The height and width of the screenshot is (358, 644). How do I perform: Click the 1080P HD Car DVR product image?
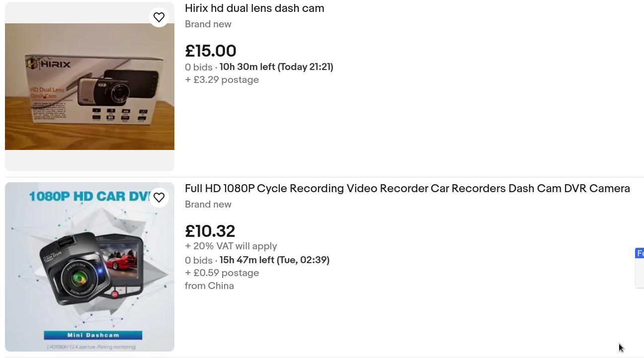click(x=89, y=267)
